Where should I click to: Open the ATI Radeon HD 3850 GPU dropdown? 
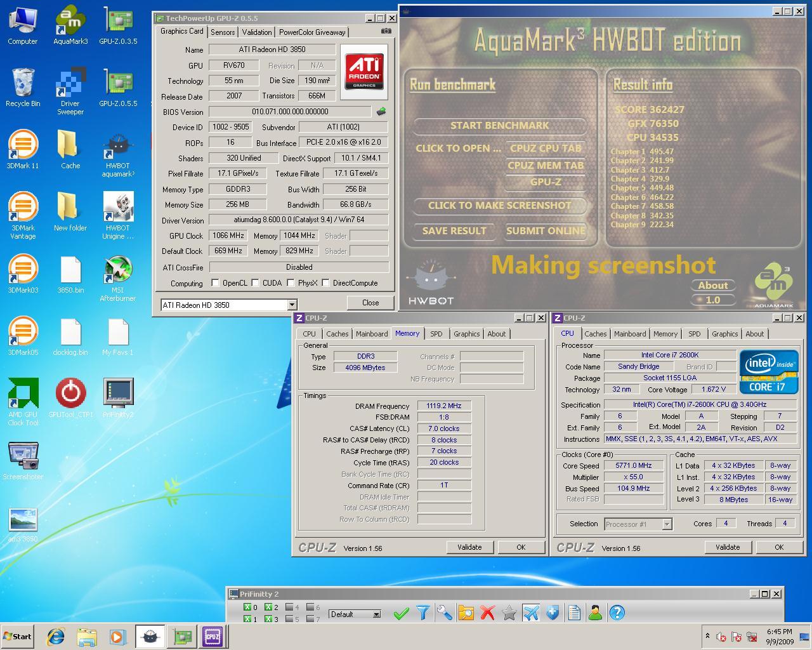point(292,305)
